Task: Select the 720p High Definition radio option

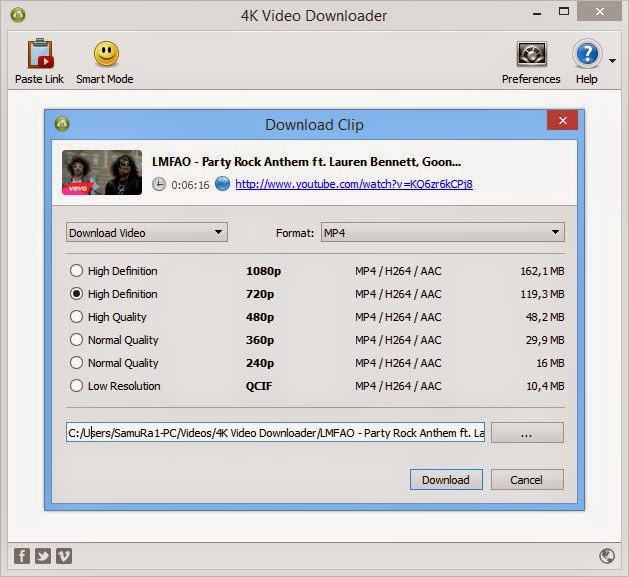Action: click(76, 294)
